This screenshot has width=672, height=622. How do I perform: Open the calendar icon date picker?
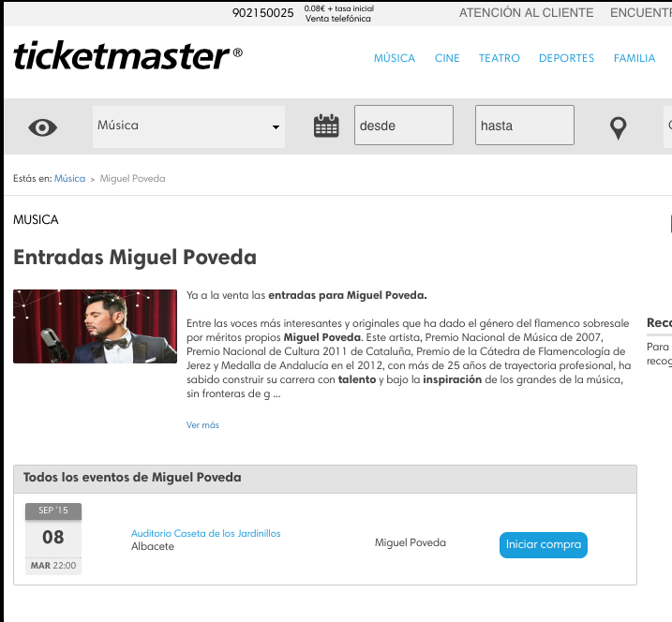[x=326, y=126]
